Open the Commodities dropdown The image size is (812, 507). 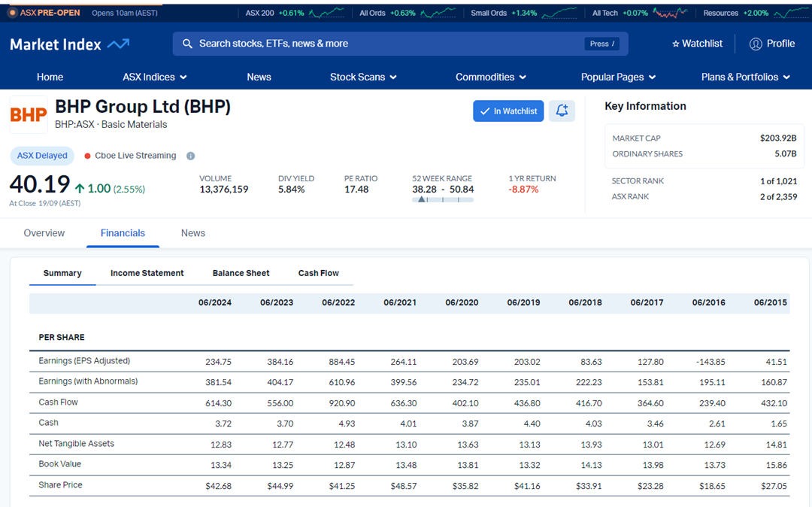point(491,77)
